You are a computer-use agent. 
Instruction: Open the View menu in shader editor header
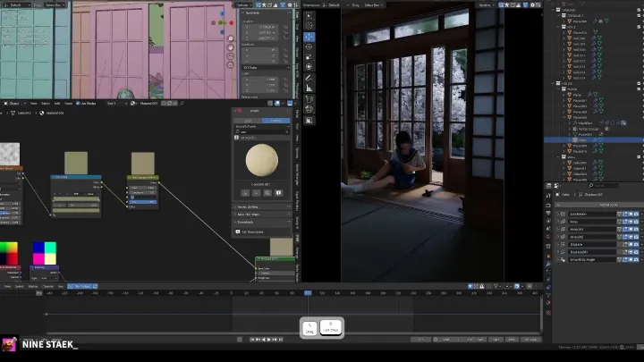(x=34, y=104)
